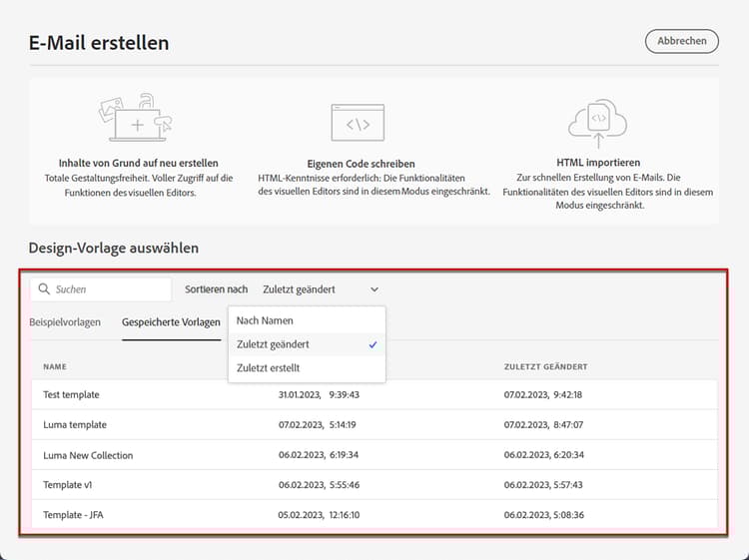This screenshot has height=560, width=749.
Task: Open the Gespeicherte Vorlagen tab
Action: pos(171,322)
